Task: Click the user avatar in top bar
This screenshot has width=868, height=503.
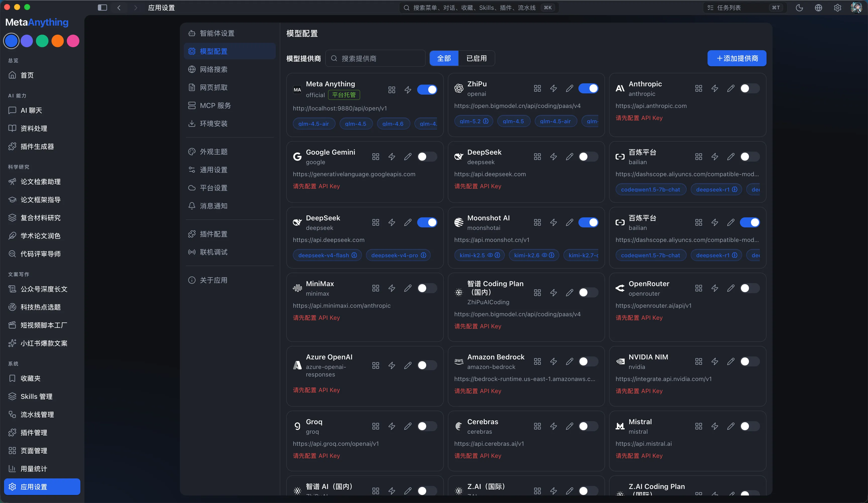Action: (x=856, y=8)
